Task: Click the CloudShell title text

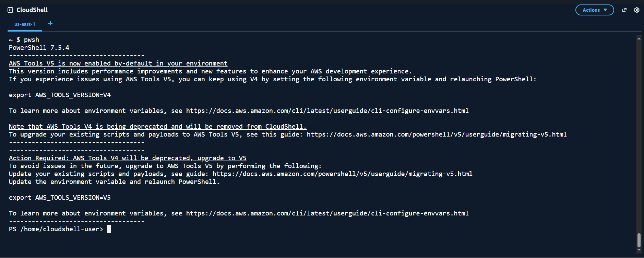Action: pyautogui.click(x=32, y=10)
